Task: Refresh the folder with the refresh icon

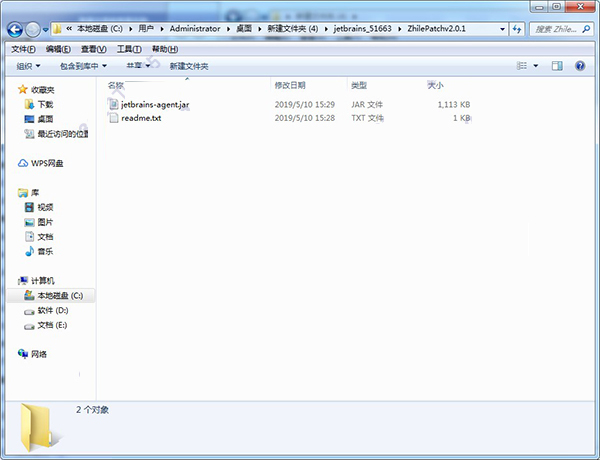Action: [x=517, y=29]
